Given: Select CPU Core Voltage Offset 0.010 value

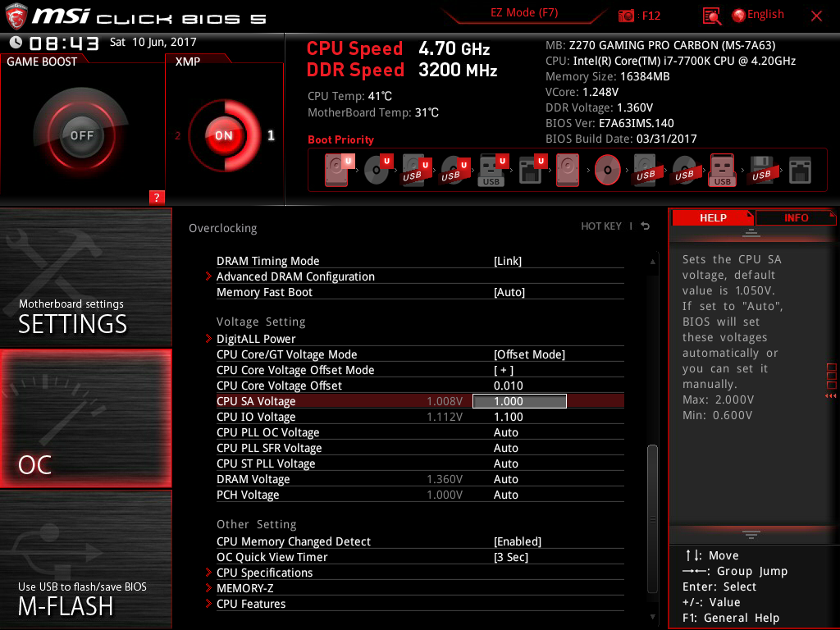Looking at the screenshot, I should coord(508,386).
